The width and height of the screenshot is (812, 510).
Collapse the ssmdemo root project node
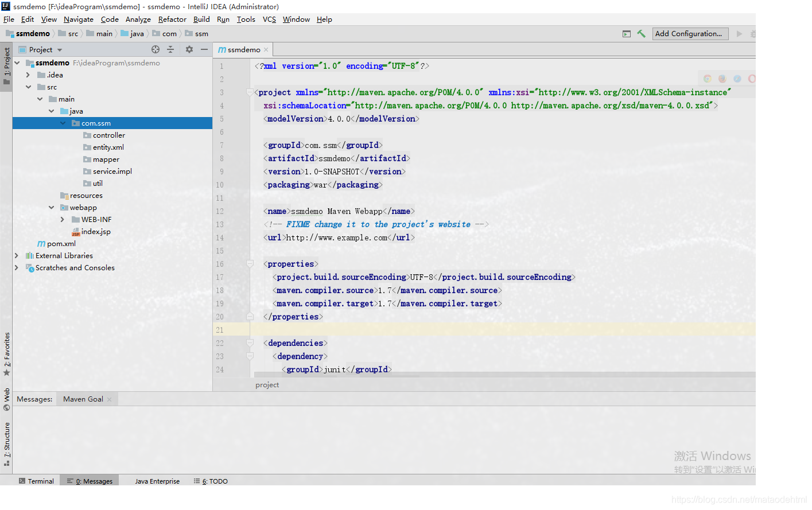(x=17, y=63)
